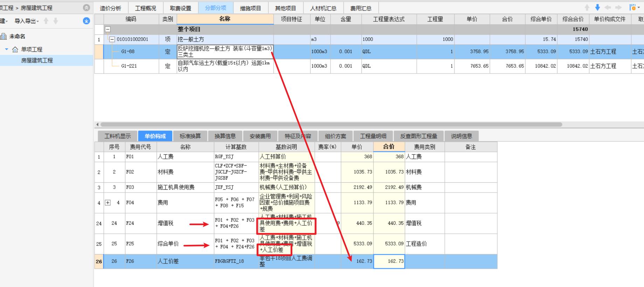Switch to the 造价分析 tab

coord(110,8)
